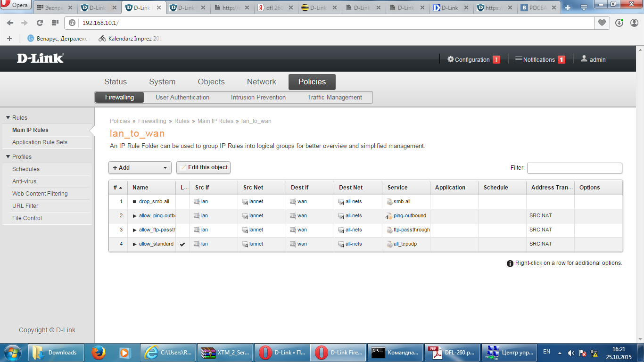Click the Edit this object button
Image resolution: width=644 pixels, height=362 pixels.
click(203, 167)
